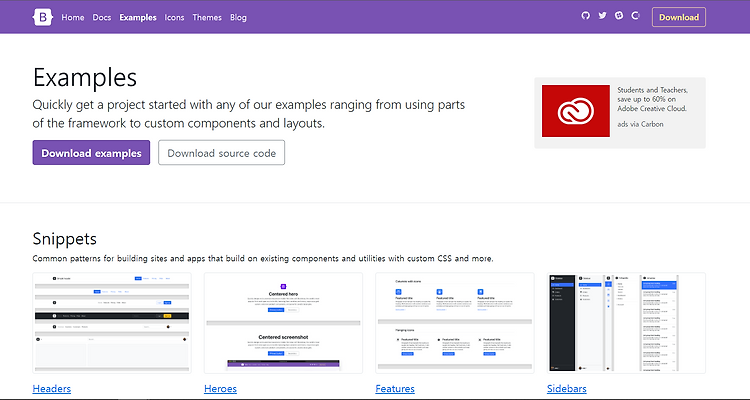Viewport: 750px width, 400px height.
Task: Open the Open Collective icon link
Action: (635, 16)
